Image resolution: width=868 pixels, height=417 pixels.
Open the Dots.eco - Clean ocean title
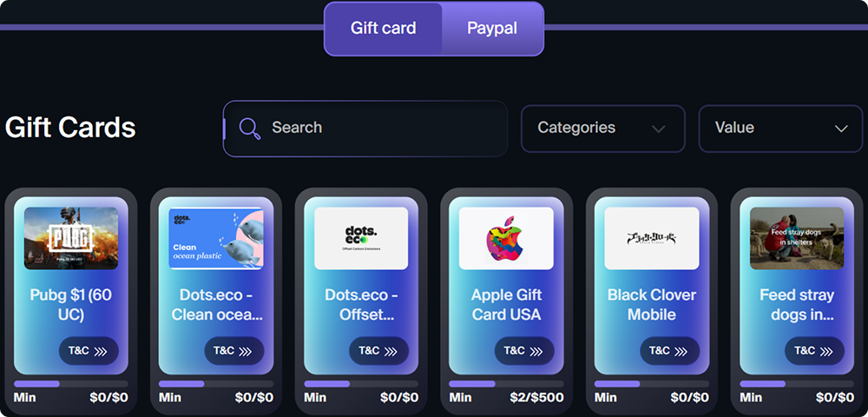coord(216,305)
